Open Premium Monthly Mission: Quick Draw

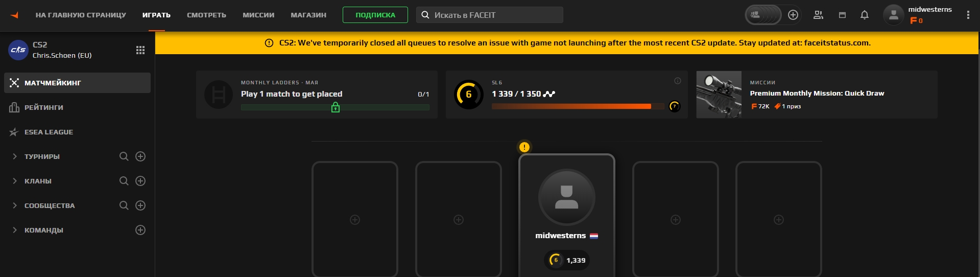pyautogui.click(x=817, y=94)
